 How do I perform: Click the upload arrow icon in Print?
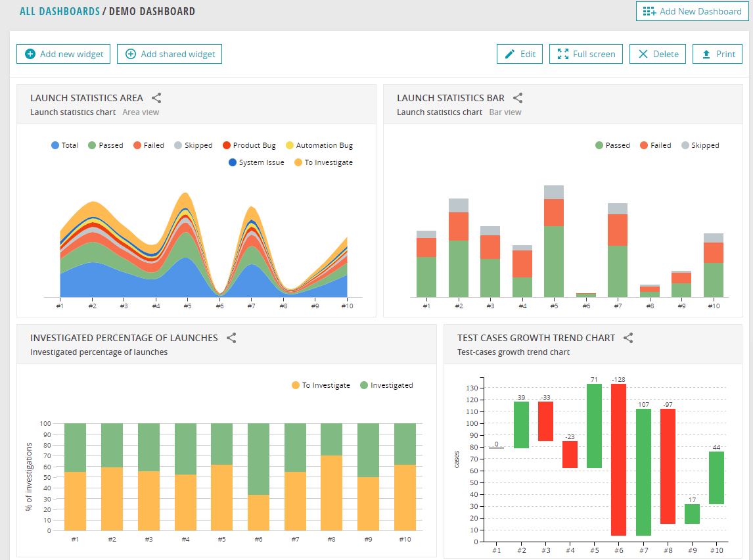[706, 55]
